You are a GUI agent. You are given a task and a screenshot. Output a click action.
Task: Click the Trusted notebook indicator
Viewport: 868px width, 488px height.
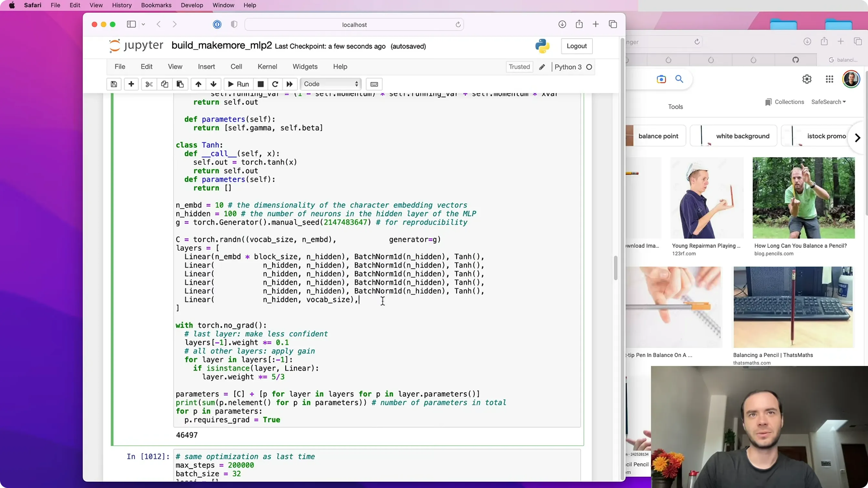519,67
